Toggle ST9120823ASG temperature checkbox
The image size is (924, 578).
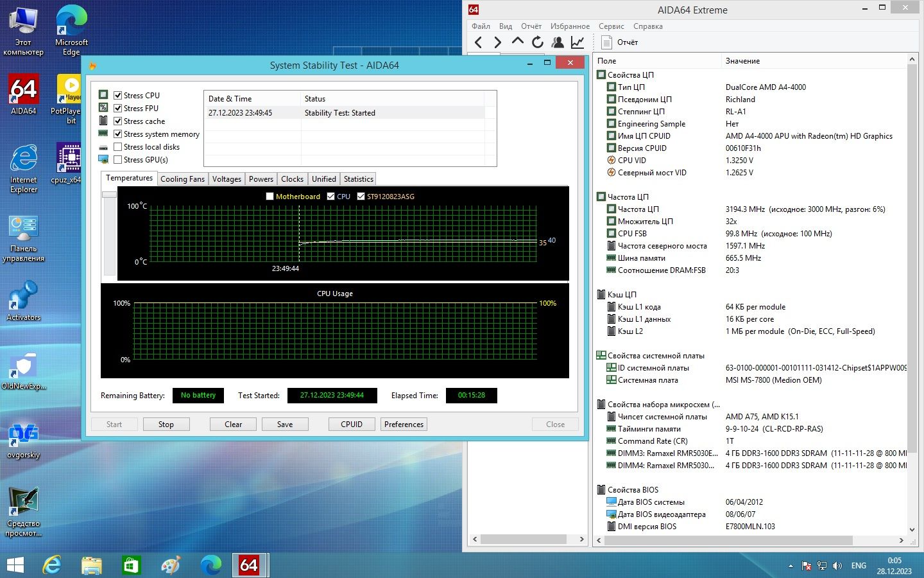click(x=361, y=197)
